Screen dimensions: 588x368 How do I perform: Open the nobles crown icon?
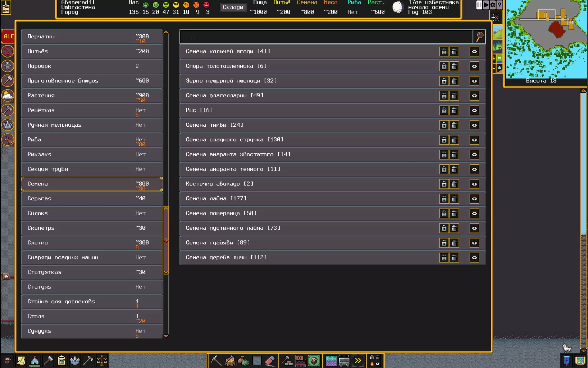point(75,361)
